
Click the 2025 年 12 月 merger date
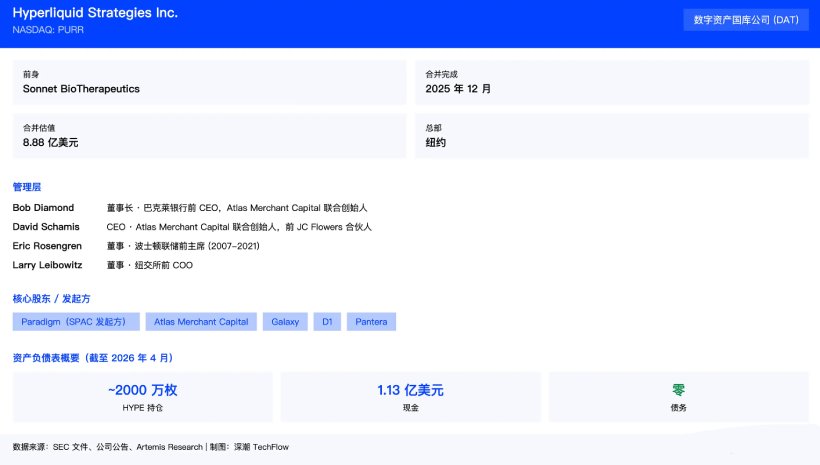pyautogui.click(x=458, y=89)
